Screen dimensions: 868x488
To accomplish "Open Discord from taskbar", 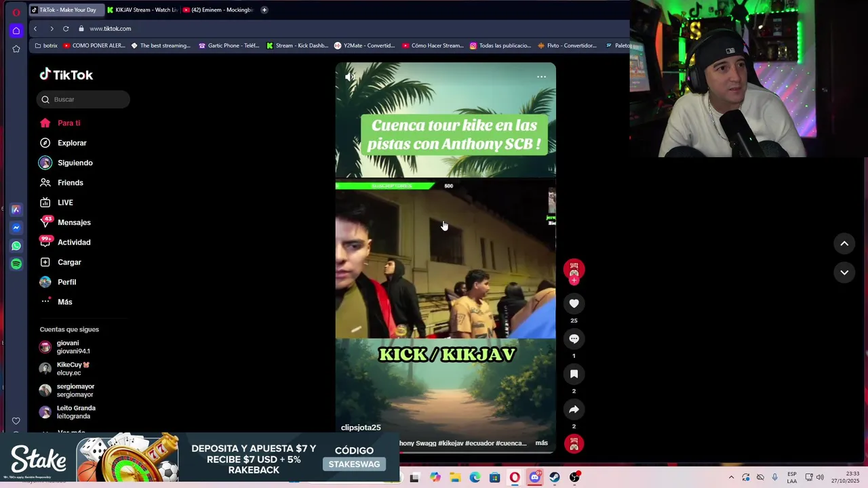I will pos(534,478).
